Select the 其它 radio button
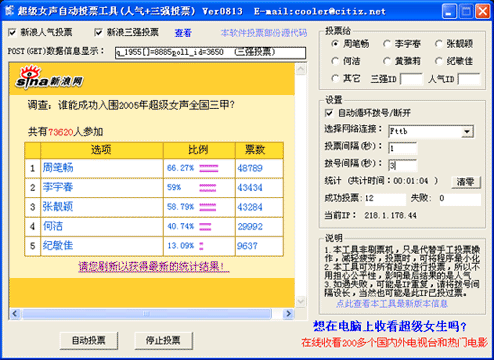 335,79
